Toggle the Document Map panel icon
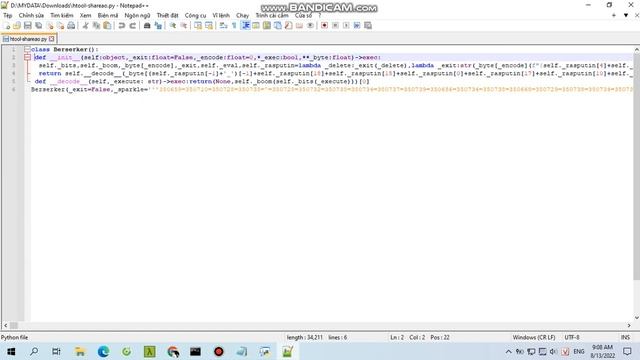 pyautogui.click(x=267, y=25)
